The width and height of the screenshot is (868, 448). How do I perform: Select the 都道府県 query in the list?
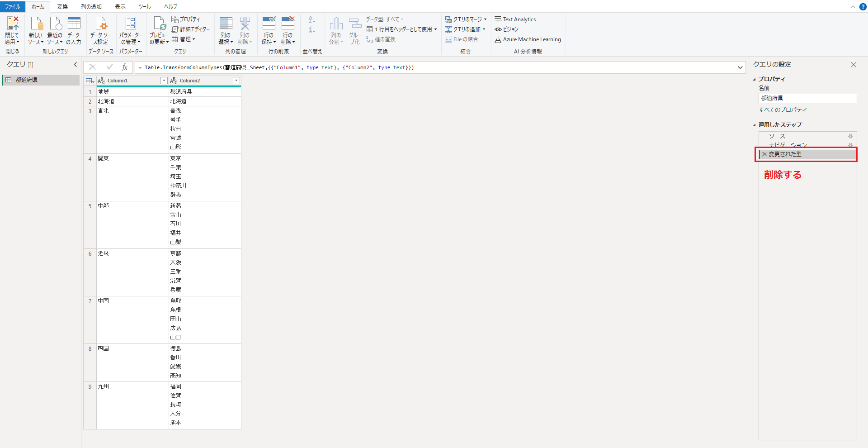[x=27, y=80]
